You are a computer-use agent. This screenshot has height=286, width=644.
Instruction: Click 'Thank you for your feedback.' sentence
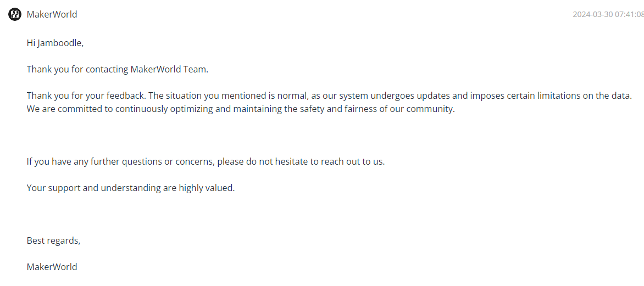[x=86, y=96]
